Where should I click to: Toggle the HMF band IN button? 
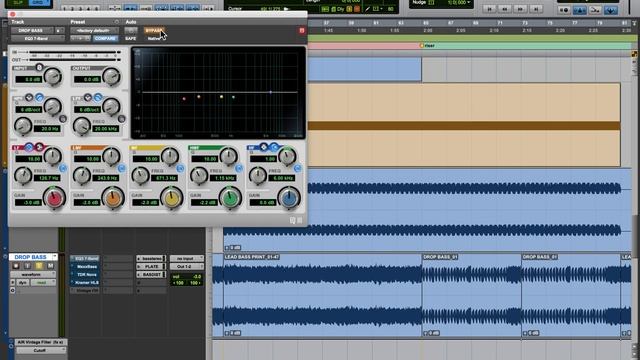click(x=239, y=168)
